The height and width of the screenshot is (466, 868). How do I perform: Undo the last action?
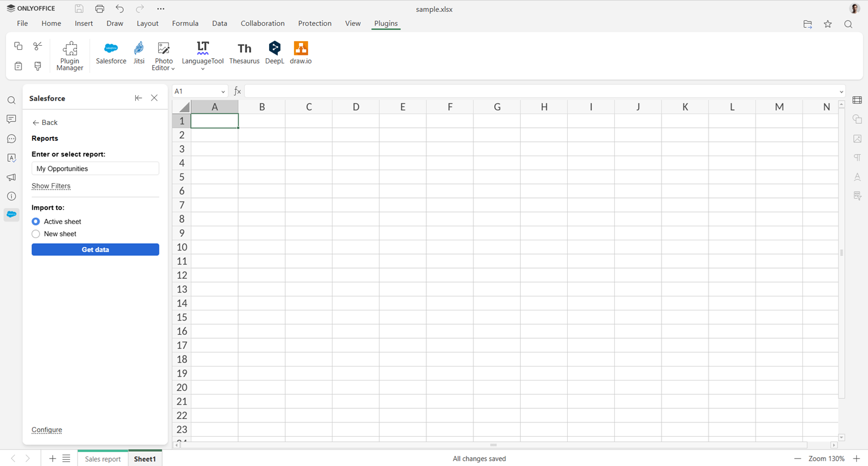coord(120,8)
